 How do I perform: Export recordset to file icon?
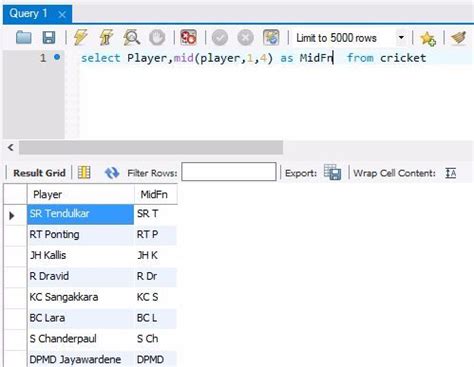click(332, 172)
